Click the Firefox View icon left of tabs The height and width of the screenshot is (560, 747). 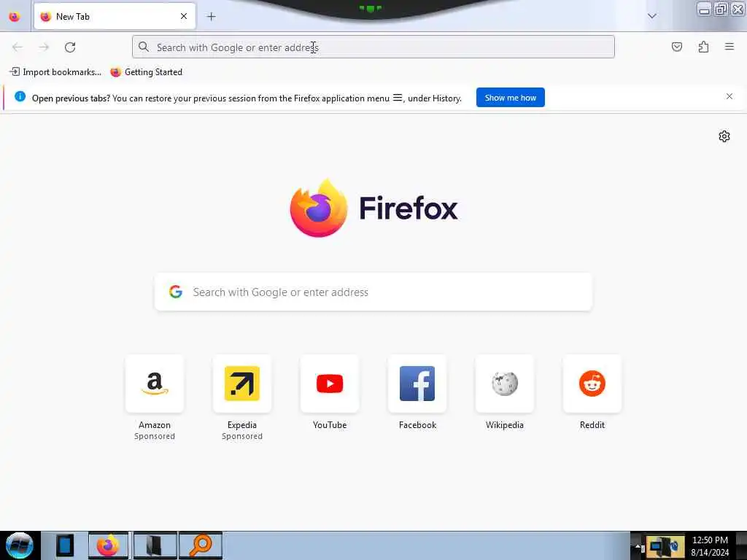pos(15,17)
